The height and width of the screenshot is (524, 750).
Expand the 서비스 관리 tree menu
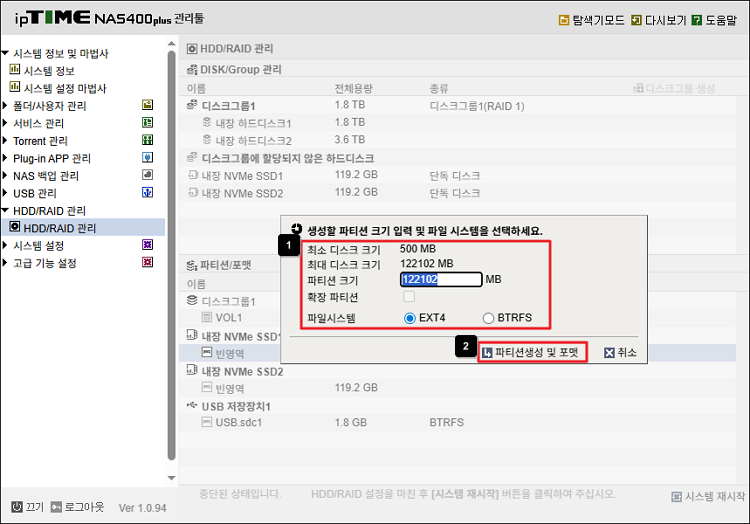tap(6, 123)
